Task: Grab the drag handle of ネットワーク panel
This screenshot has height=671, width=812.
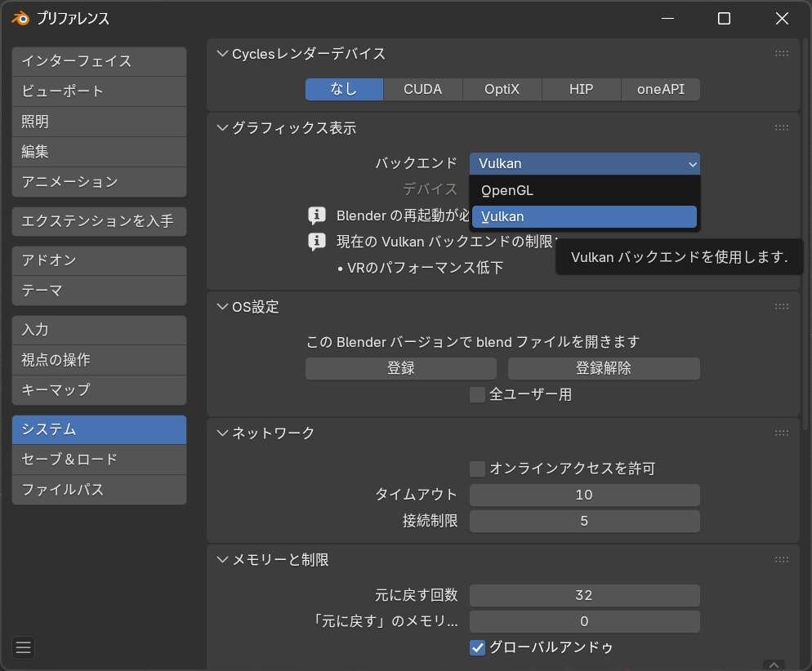Action: [x=782, y=433]
